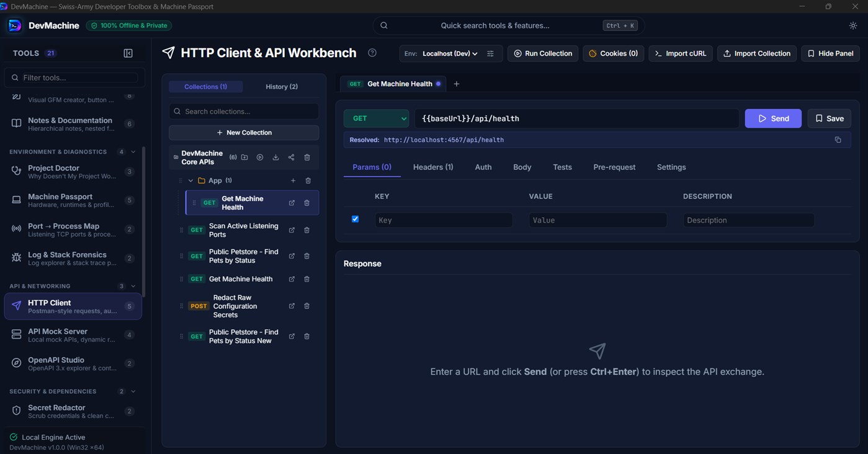
Task: Toggle the light/dark theme sun icon
Action: click(853, 25)
